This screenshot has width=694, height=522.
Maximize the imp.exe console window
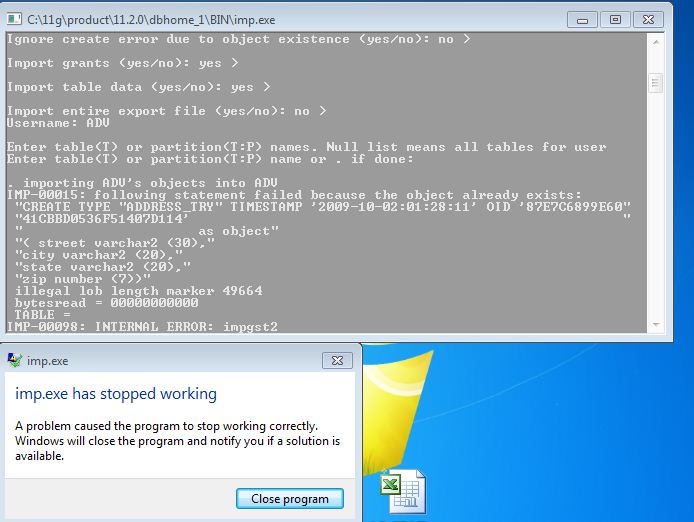[x=615, y=20]
